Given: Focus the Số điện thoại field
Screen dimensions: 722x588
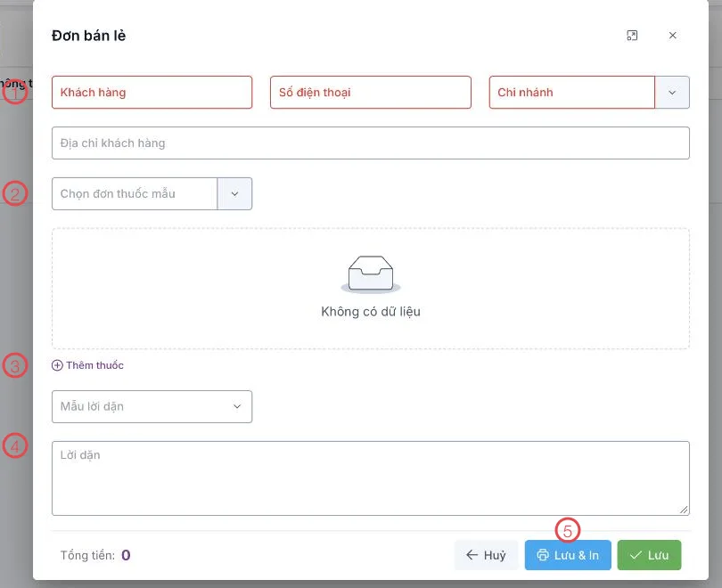Looking at the screenshot, I should [371, 93].
